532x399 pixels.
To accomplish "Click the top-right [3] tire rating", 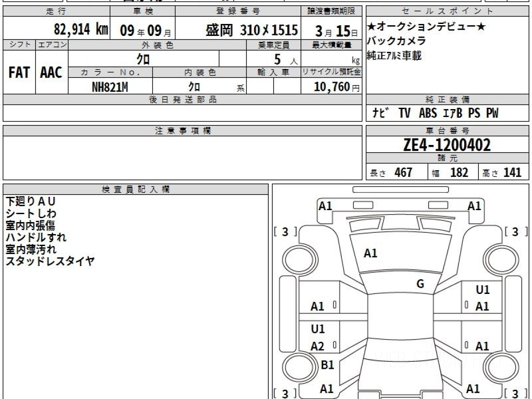I will 515,231.
